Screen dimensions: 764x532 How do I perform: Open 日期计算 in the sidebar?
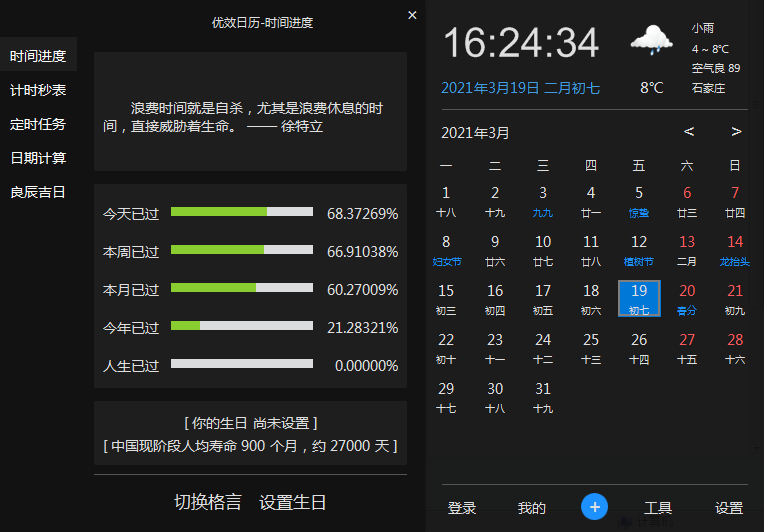pos(38,158)
